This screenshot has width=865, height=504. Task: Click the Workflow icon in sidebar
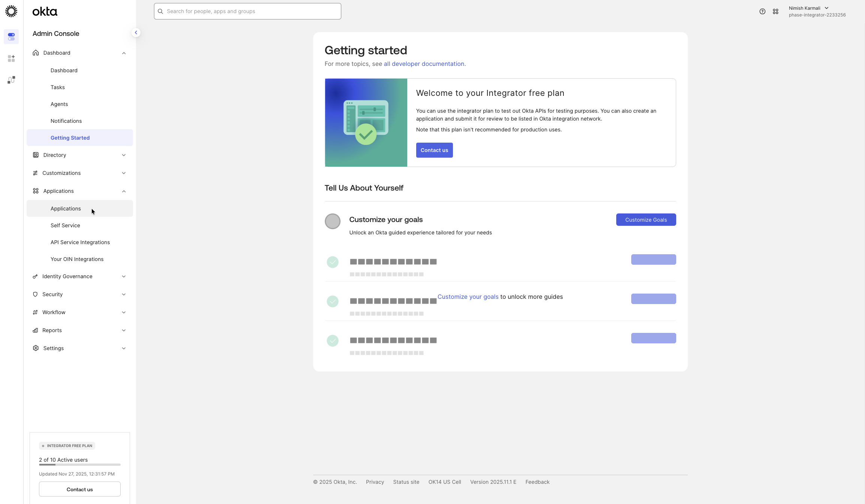35,312
